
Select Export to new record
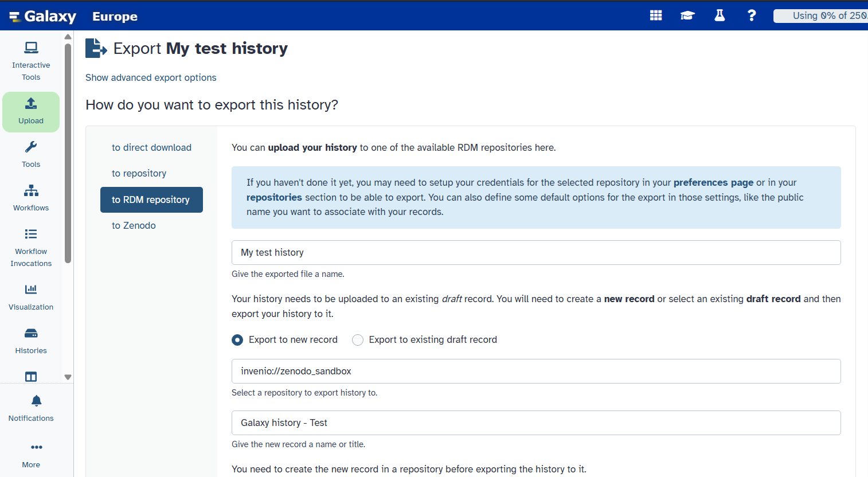click(x=237, y=339)
